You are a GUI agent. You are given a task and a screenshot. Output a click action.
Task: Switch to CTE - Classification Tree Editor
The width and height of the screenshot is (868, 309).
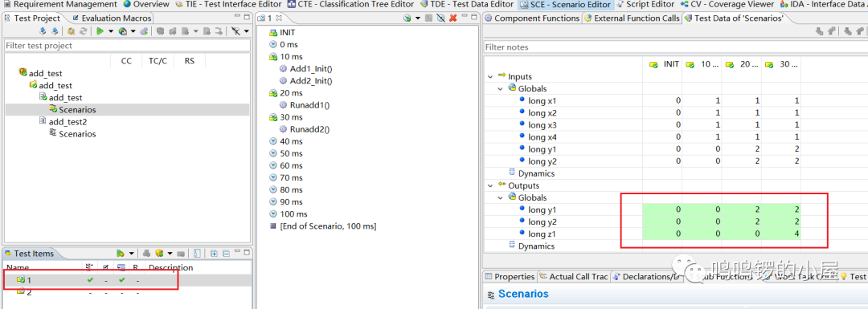click(350, 5)
